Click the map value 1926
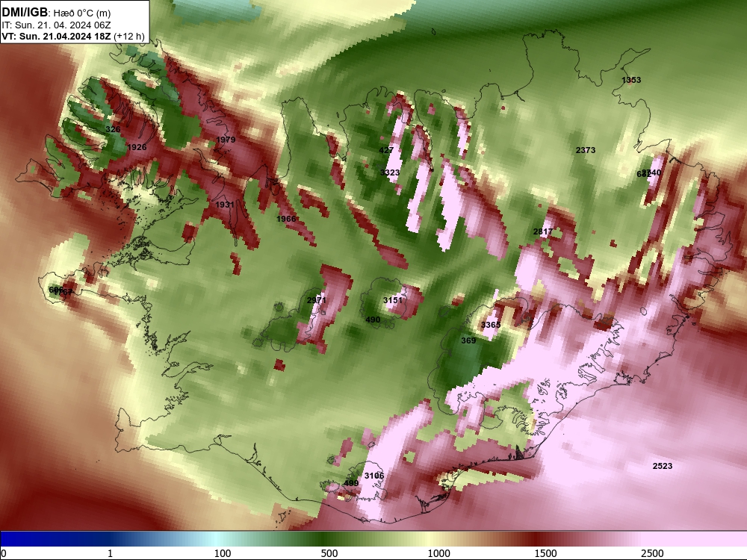The height and width of the screenshot is (560, 747). tap(137, 147)
